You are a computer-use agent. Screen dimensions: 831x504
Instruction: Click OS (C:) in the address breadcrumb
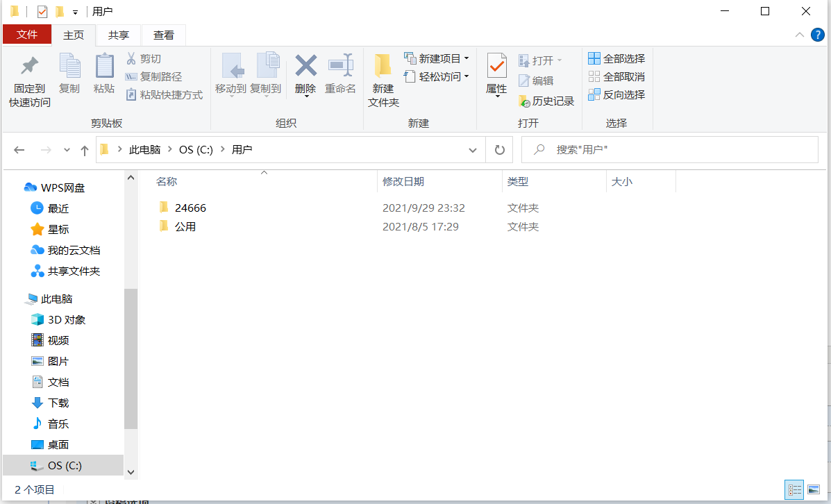(x=196, y=150)
